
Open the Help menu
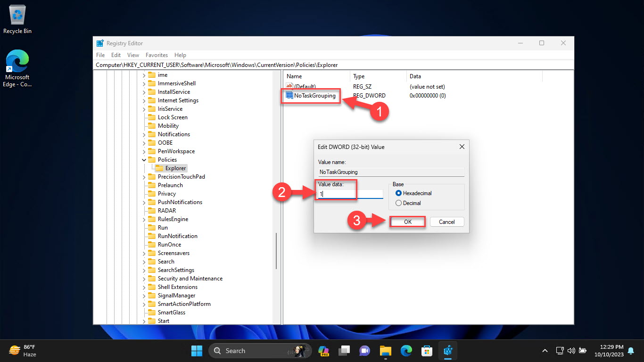pos(180,55)
